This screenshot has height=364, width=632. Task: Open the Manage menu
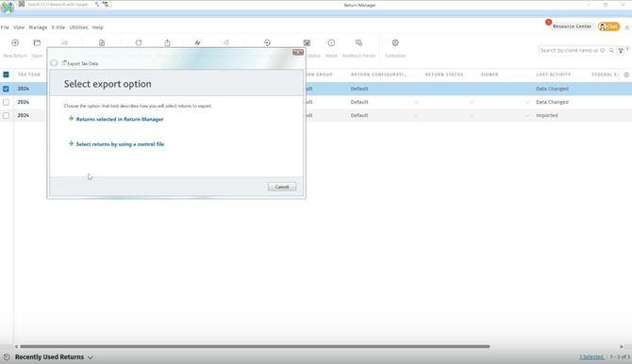tap(38, 27)
